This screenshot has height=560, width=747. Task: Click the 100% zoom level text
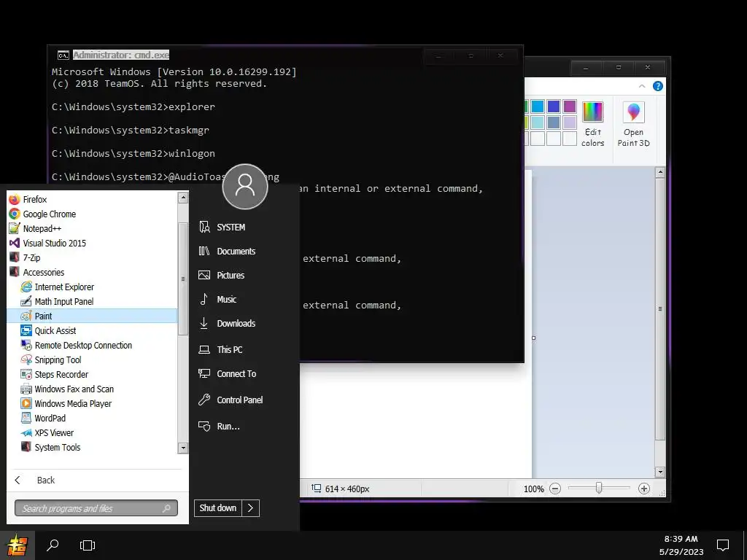click(533, 489)
